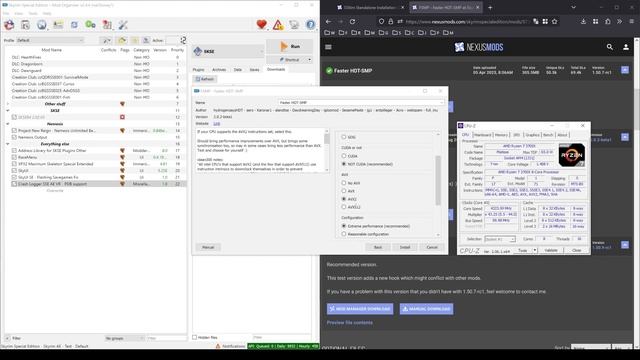The height and width of the screenshot is (360, 640).
Task: Open the Nexus Mods user profile icon
Action: (x=626, y=47)
